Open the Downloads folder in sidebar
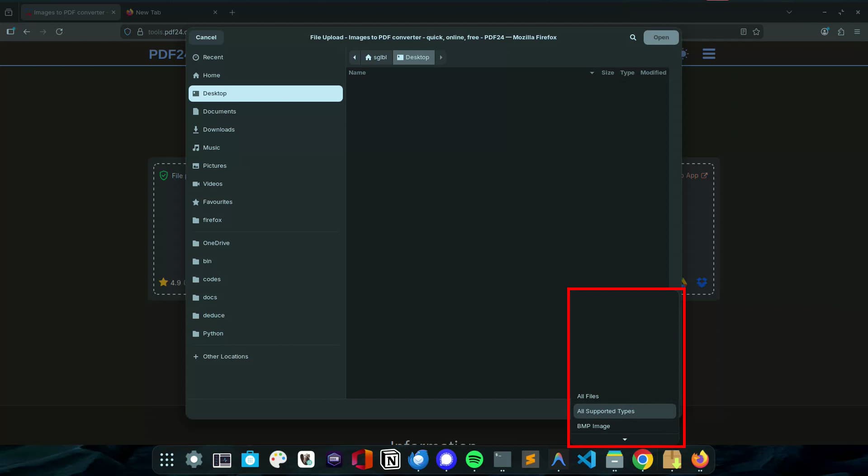 (218, 129)
